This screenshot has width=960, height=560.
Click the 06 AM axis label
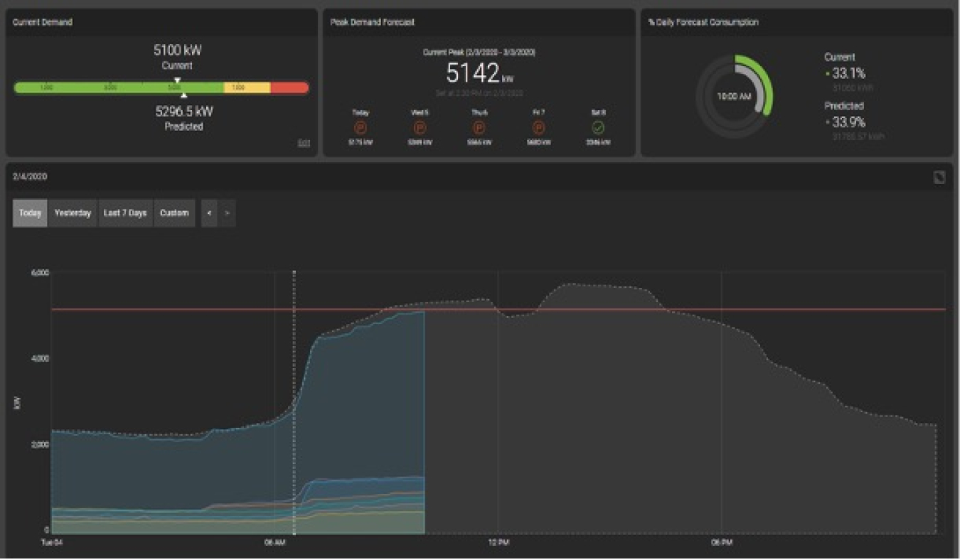274,543
